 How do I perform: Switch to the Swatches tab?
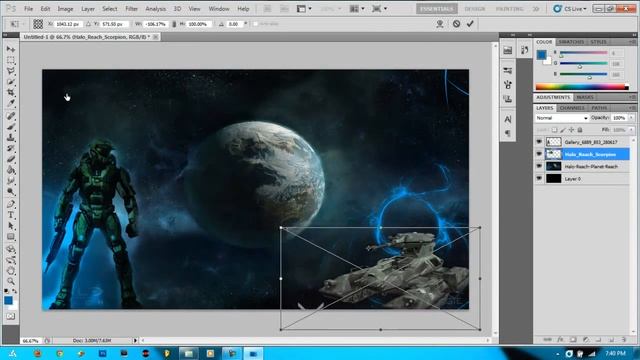[x=571, y=42]
